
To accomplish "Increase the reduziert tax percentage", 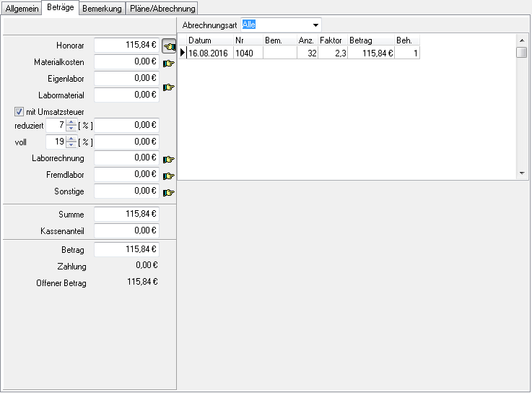I will coord(71,122).
